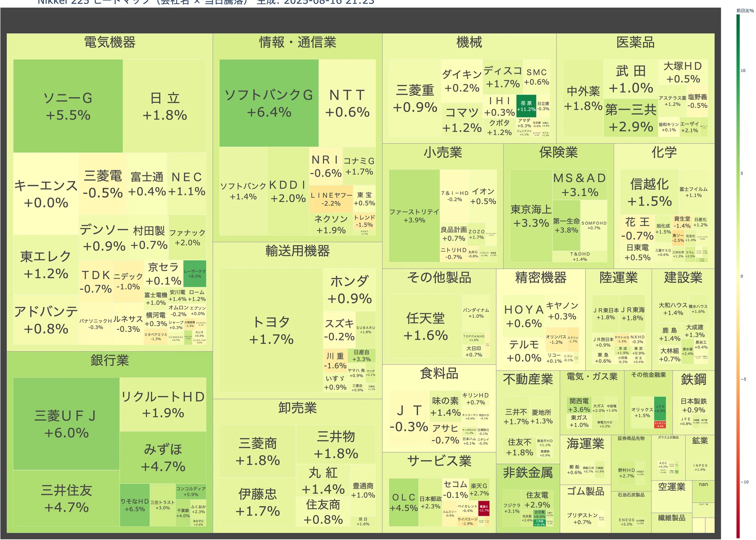Click the 任天堂 +1.6% tile
Image resolution: width=756 pixels, height=540 pixels.
[x=426, y=326]
